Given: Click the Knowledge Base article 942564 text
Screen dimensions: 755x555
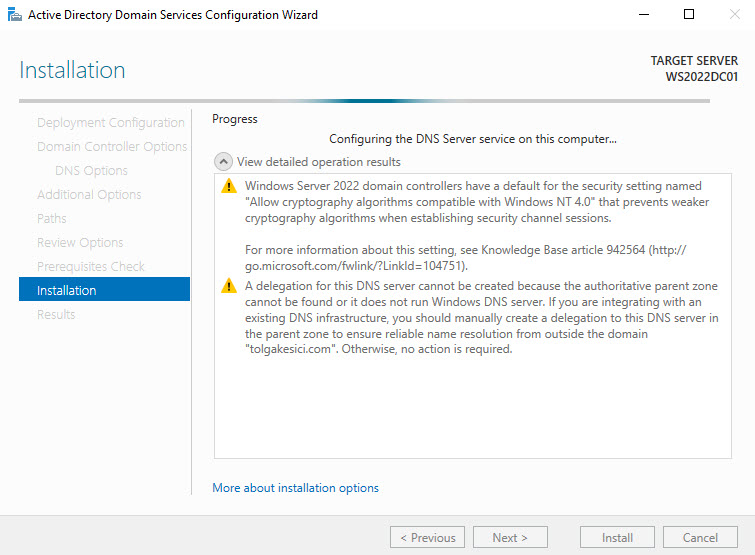Looking at the screenshot, I should [563, 250].
